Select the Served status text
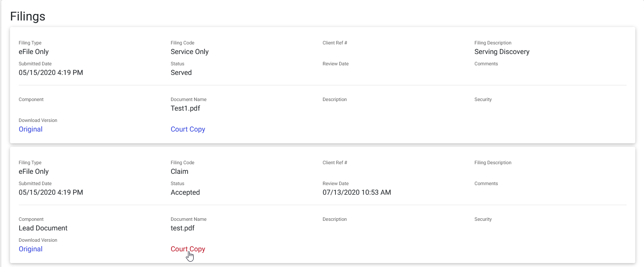Image resolution: width=644 pixels, height=267 pixels. pyautogui.click(x=181, y=72)
